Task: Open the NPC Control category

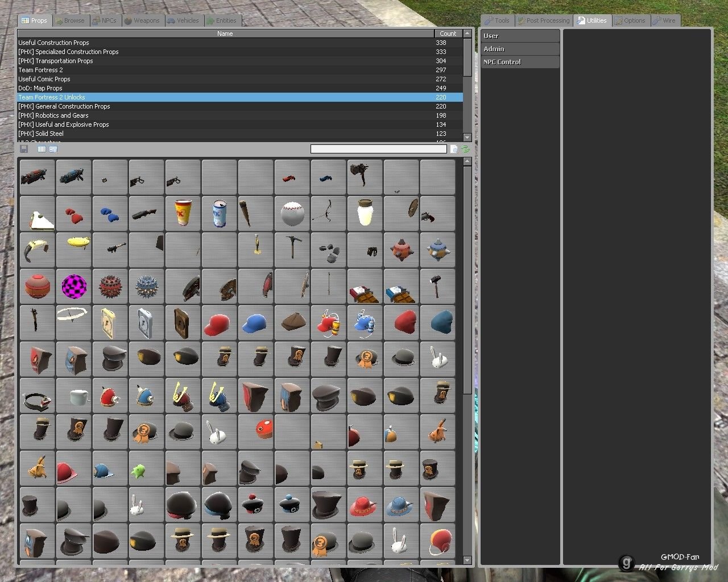Action: pos(520,62)
